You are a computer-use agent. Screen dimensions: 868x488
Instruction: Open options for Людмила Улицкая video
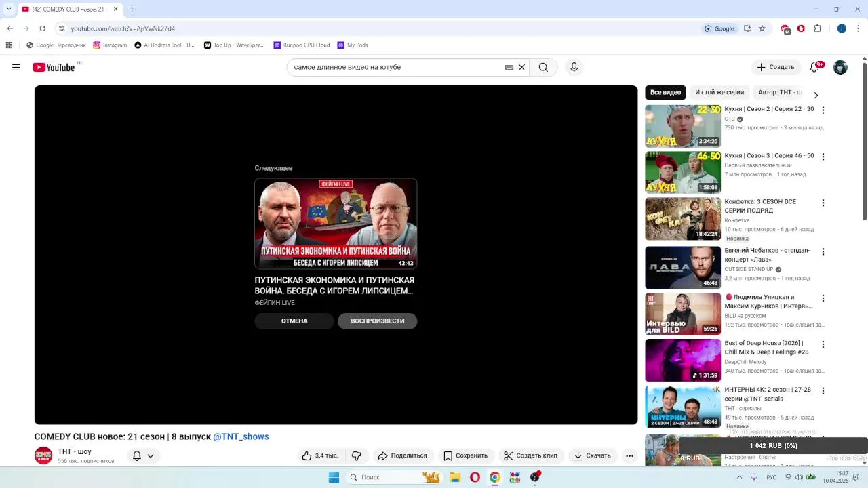pyautogui.click(x=823, y=298)
